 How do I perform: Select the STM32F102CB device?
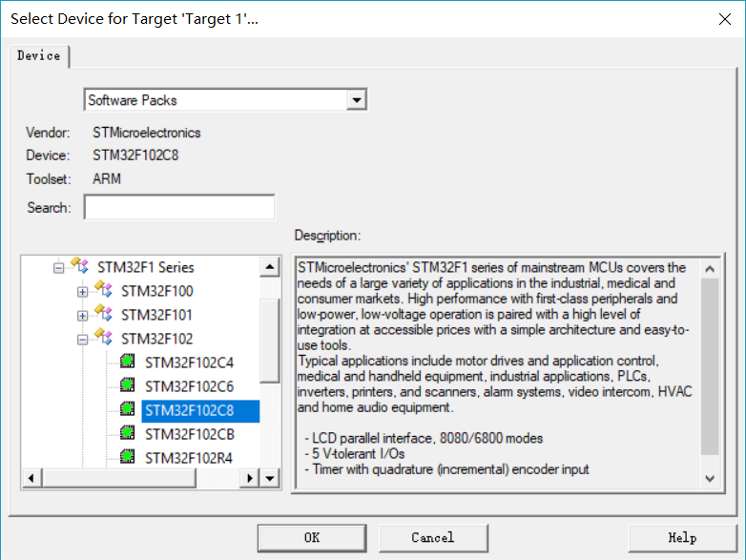(x=190, y=434)
